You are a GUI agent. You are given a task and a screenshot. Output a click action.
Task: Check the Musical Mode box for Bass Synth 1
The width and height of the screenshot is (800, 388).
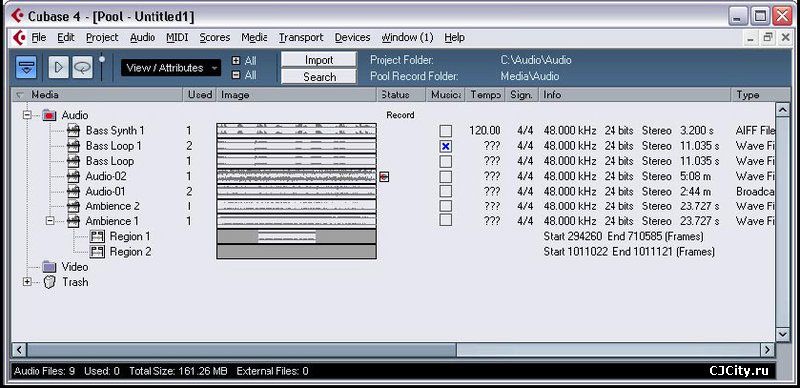446,131
